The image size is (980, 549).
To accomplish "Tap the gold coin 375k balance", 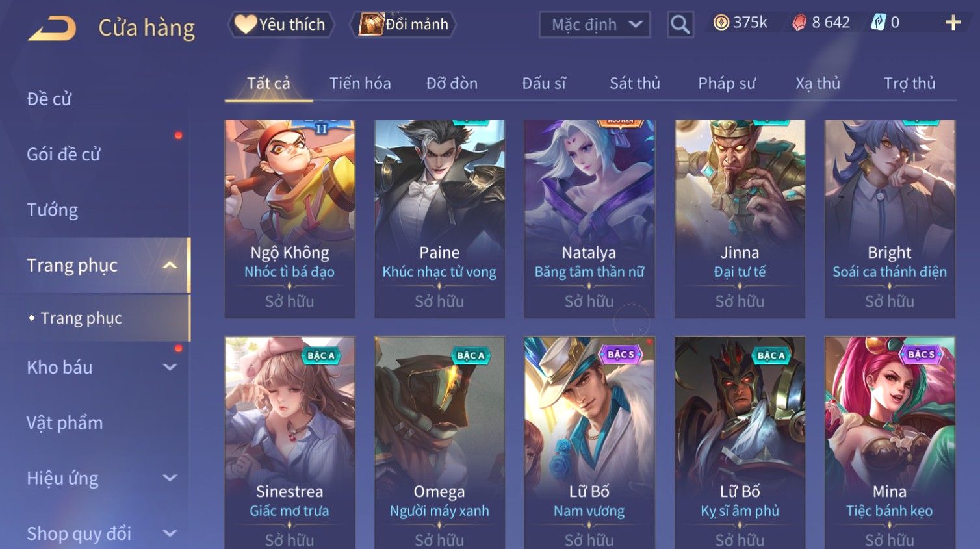I will pos(740,23).
